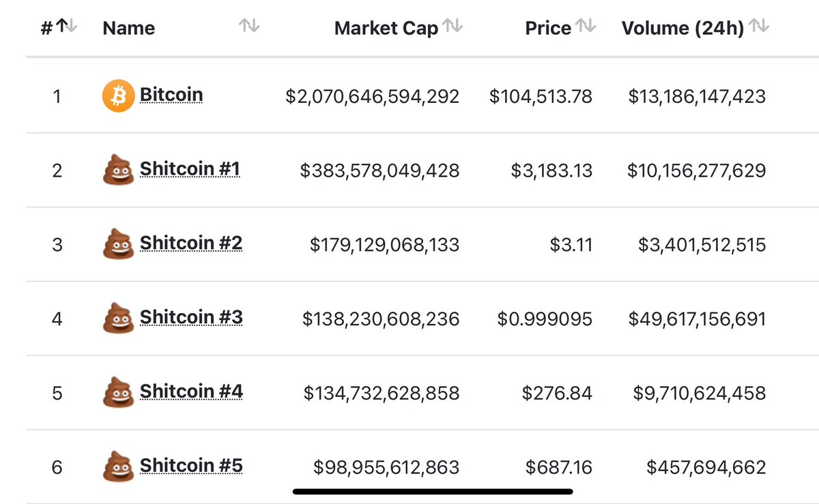Click the Bitcoin logo icon

118,96
